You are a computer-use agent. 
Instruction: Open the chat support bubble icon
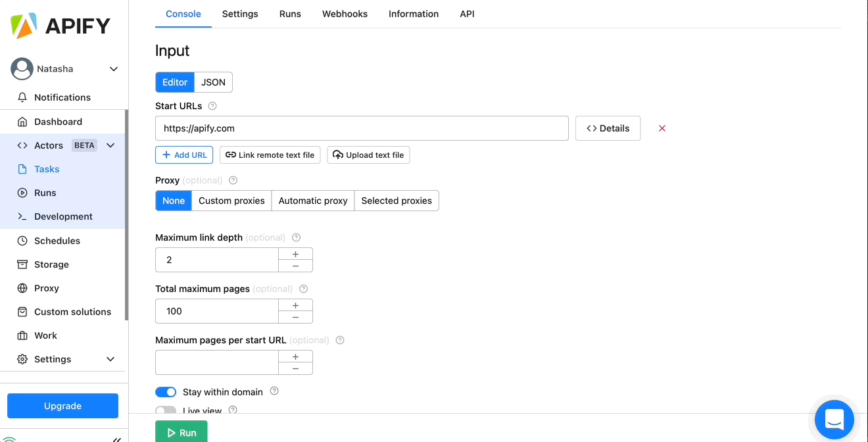[834, 419]
